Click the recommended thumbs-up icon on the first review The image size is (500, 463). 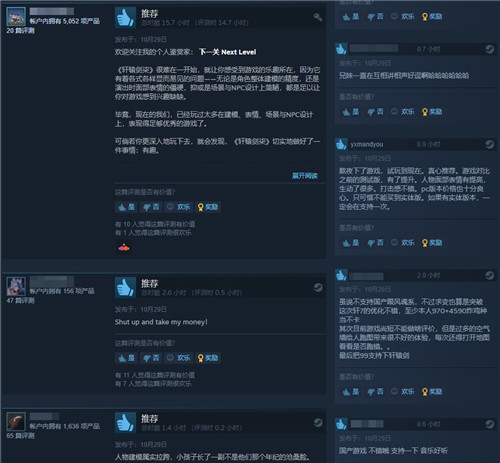125,17
